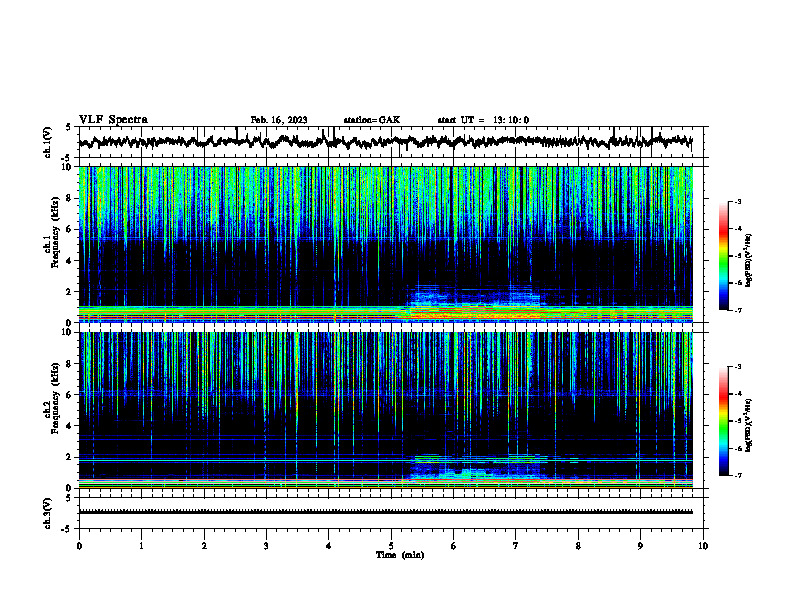Click ch.1 frequency axis tick label "8"

(x=71, y=198)
